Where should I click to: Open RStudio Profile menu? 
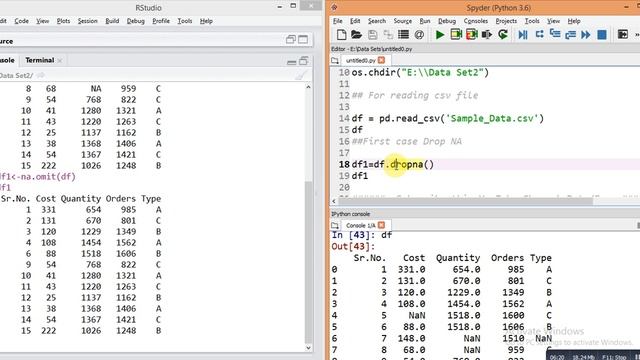coord(161,21)
